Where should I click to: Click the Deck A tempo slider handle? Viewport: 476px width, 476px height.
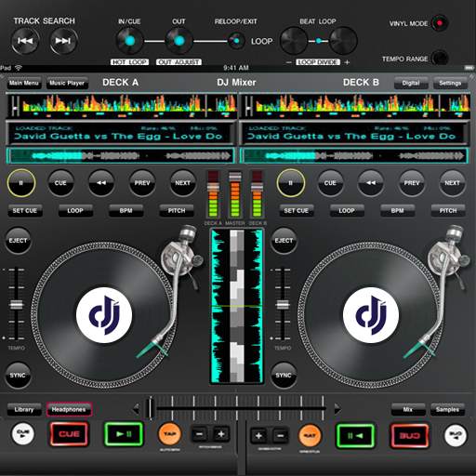(16, 305)
